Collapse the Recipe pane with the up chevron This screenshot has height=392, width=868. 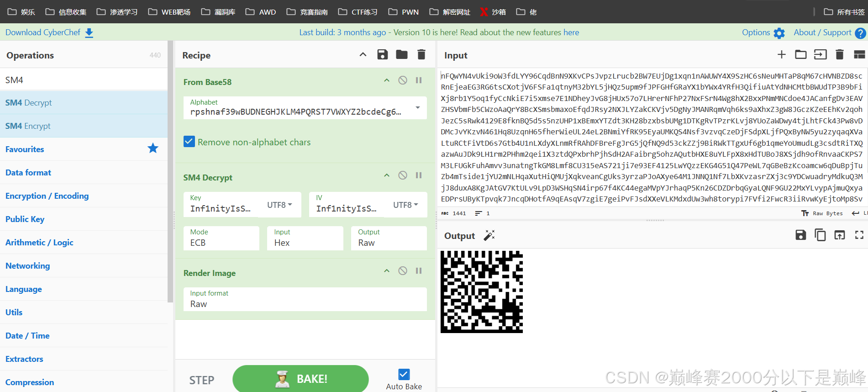tap(363, 55)
